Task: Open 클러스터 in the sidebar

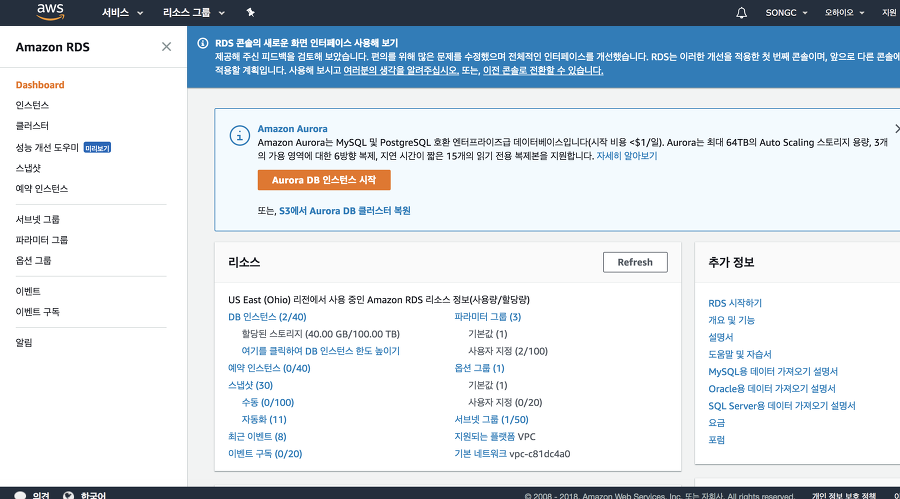Action: 32,126
